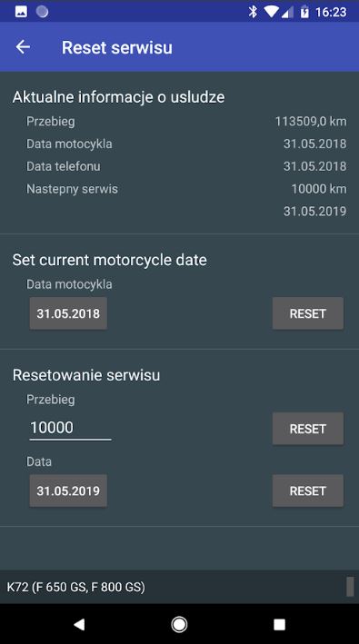Tap the K72 (F 650 GS, F 800 GS) bar

[x=180, y=587]
